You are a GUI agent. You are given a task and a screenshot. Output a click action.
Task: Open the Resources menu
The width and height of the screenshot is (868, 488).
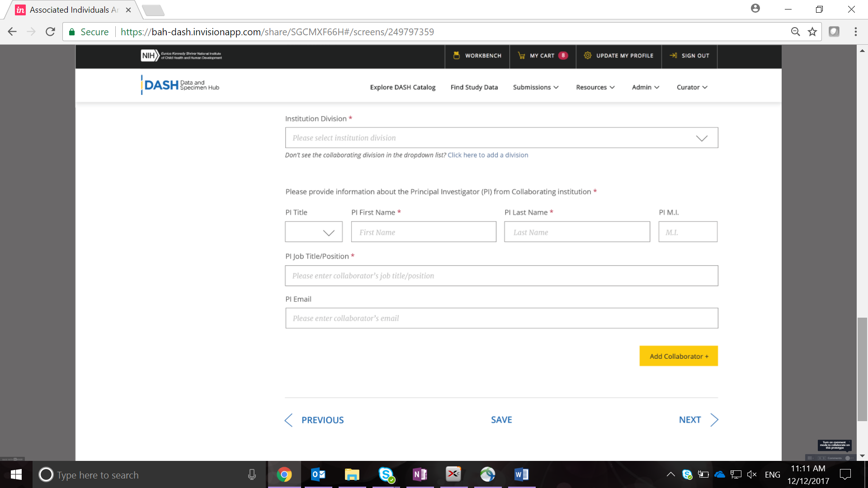point(595,87)
